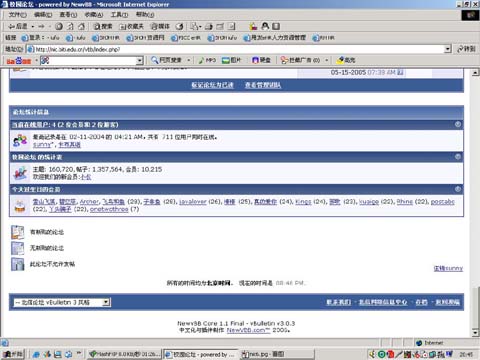Open the 文件 (File) menu
This screenshot has height=360, width=480.
tap(17, 15)
